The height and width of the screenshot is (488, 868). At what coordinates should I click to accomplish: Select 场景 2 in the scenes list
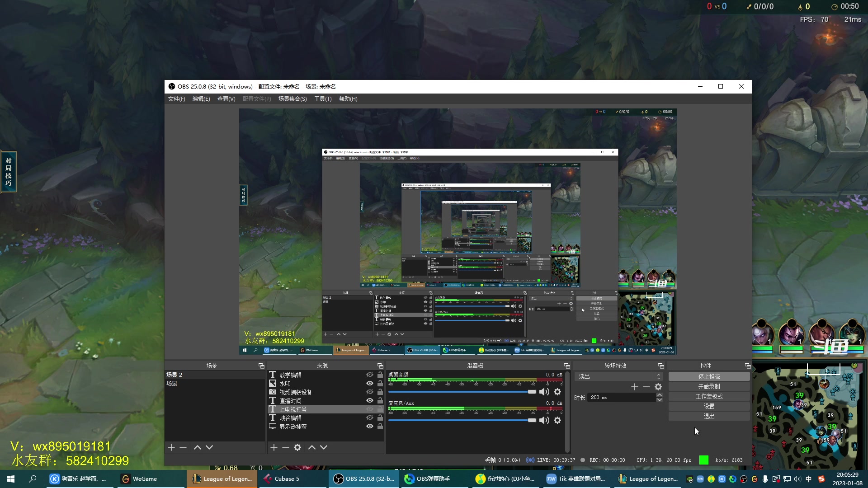click(x=215, y=375)
